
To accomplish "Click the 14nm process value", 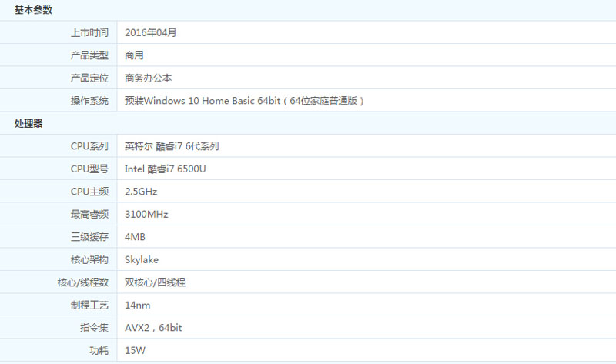I will [x=136, y=305].
